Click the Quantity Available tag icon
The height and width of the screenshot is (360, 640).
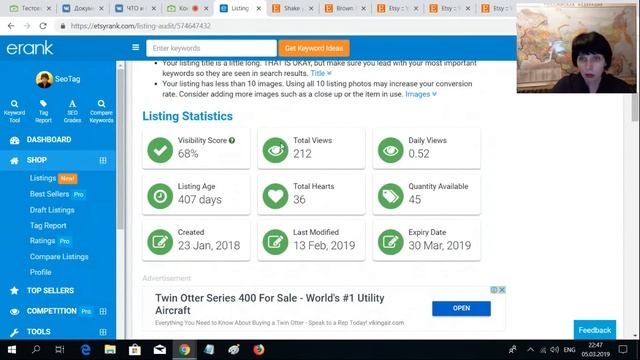(x=391, y=196)
